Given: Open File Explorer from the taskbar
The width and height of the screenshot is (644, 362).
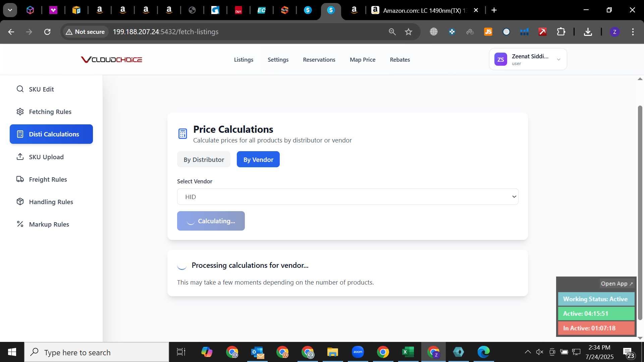Looking at the screenshot, I should pos(332,352).
